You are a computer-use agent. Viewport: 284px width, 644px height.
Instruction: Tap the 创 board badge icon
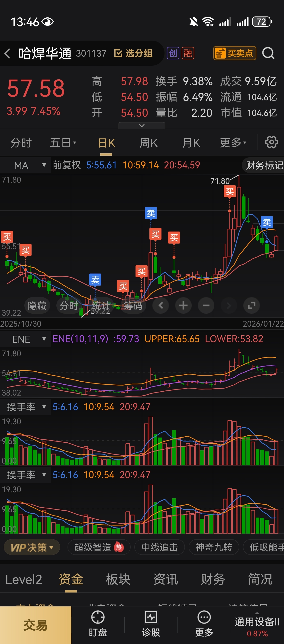pyautogui.click(x=173, y=53)
